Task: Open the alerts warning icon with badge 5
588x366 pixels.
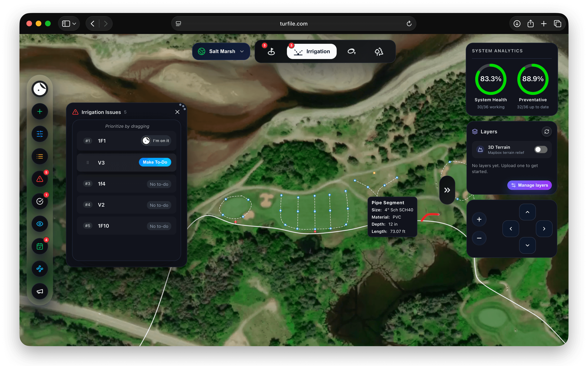Action: (40, 179)
